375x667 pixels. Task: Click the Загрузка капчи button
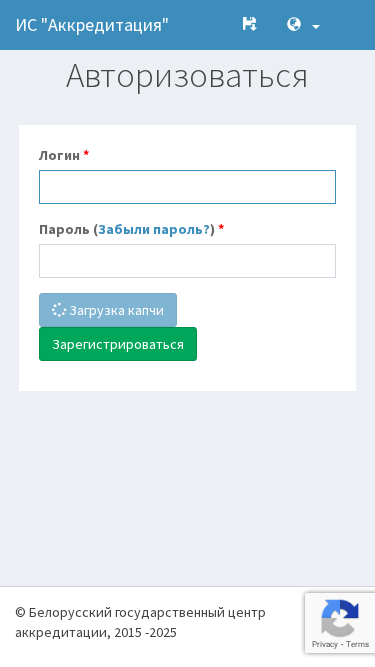click(108, 310)
